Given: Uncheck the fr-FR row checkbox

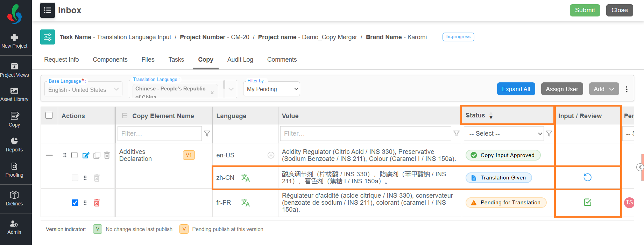Looking at the screenshot, I should (x=75, y=203).
